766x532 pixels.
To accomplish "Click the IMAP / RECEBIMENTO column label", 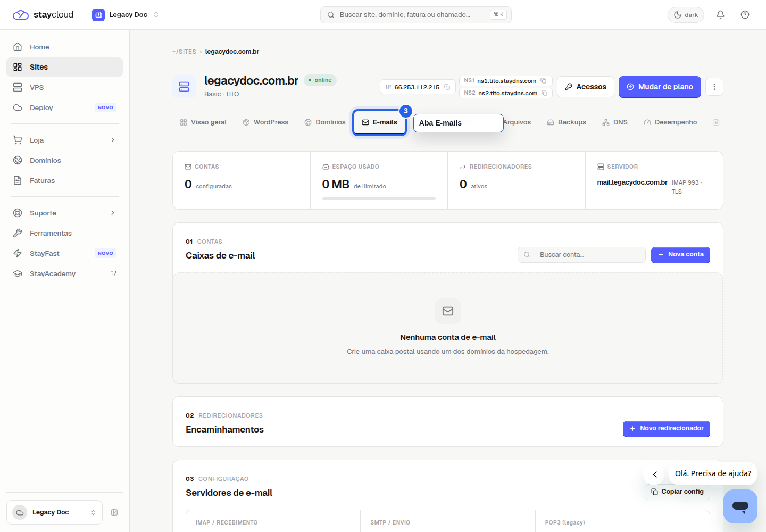I will [227, 523].
